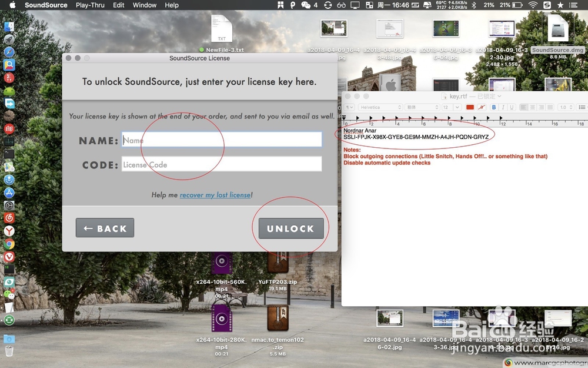The width and height of the screenshot is (588, 368).
Task: Click the battery icon in menu bar
Action: 517,5
